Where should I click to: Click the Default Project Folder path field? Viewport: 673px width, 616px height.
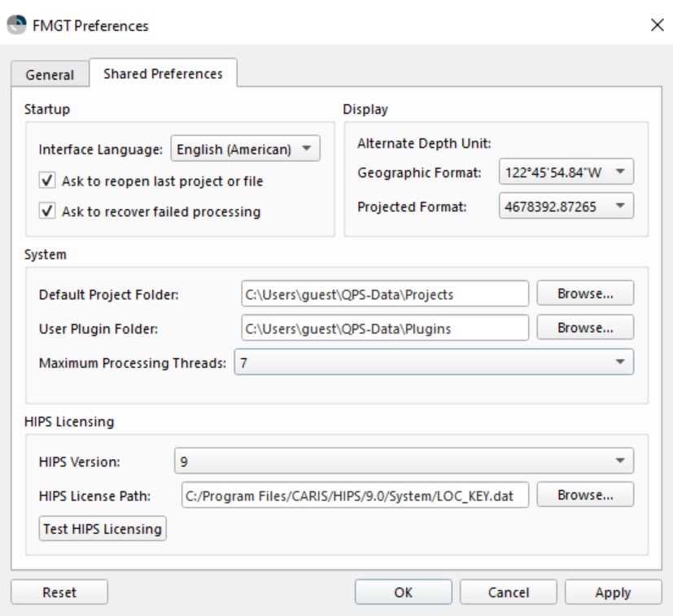coord(384,295)
